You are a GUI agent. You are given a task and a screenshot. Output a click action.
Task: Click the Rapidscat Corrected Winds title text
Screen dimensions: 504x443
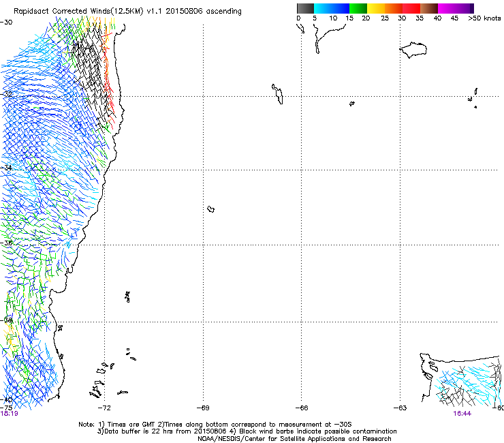[127, 12]
